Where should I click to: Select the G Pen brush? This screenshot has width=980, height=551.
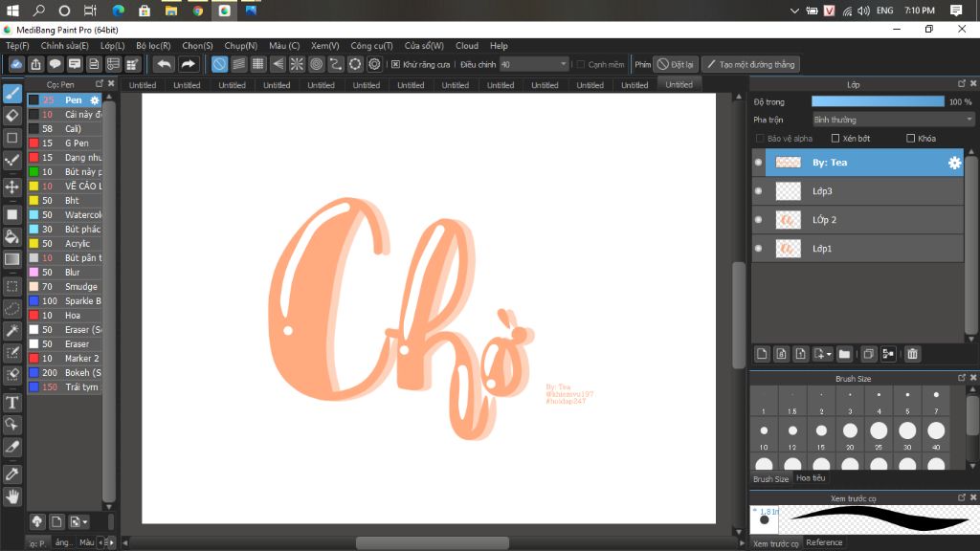pos(64,143)
